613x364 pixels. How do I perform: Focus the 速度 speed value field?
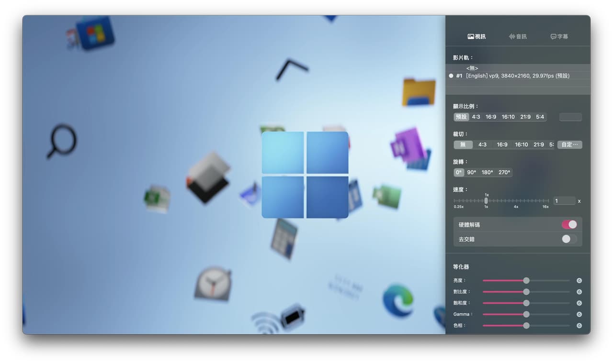click(x=564, y=201)
